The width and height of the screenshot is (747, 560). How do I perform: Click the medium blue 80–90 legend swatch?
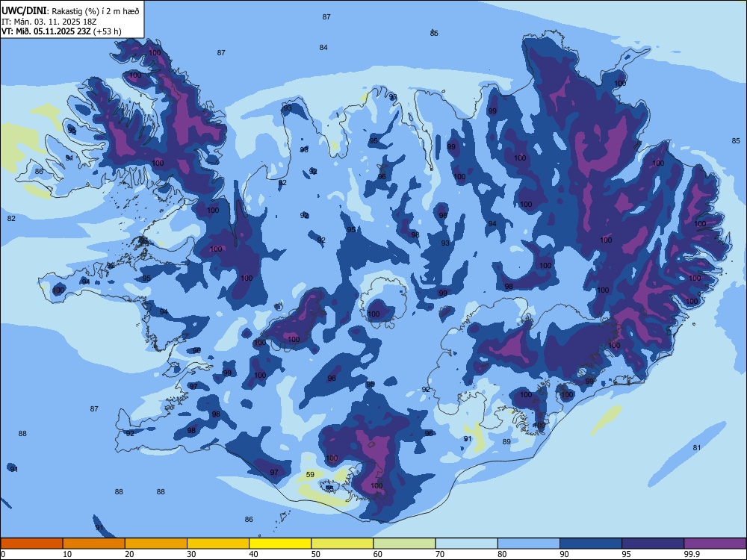529,544
